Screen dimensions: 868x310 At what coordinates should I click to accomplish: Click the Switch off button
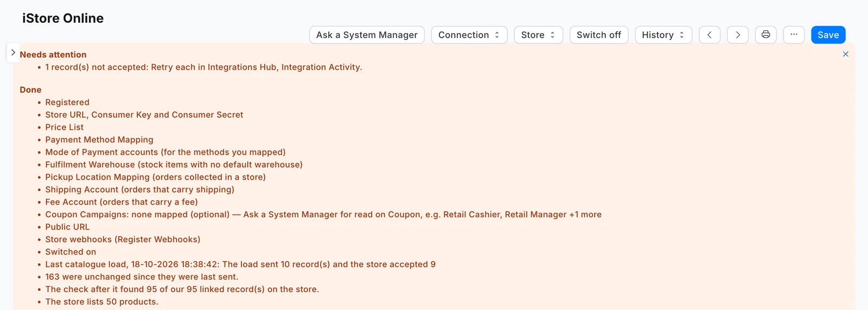tap(599, 35)
